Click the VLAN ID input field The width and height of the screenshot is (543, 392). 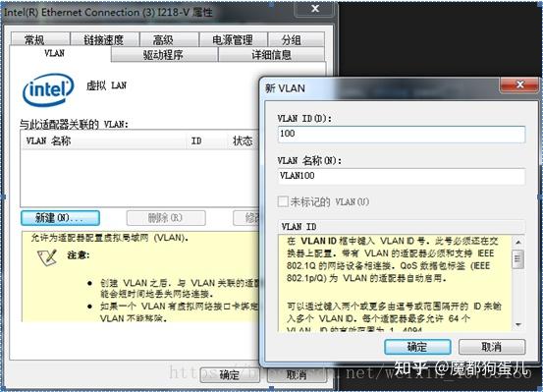click(x=402, y=135)
